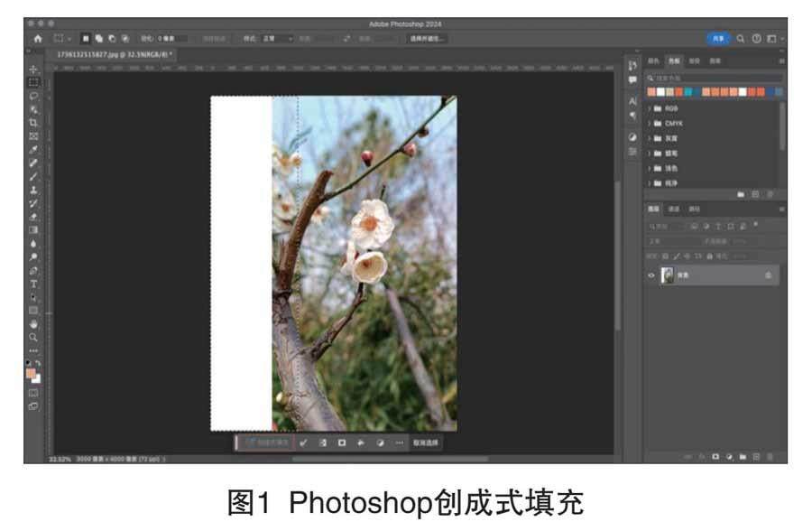
Task: Select the Gradient tool
Action: 33,230
